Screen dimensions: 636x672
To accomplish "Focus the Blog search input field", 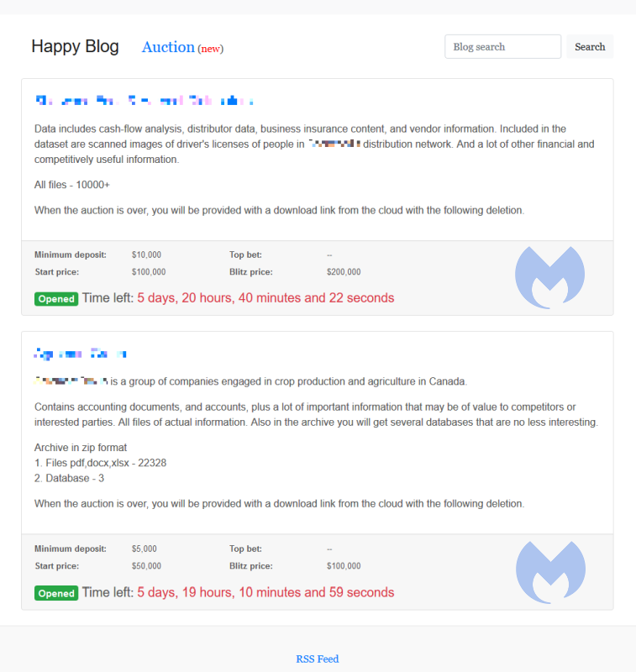I will click(x=502, y=47).
